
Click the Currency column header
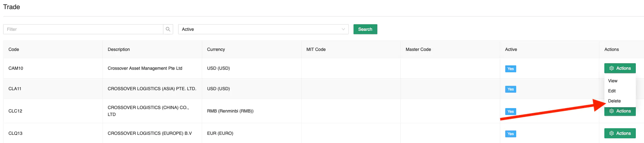click(216, 49)
